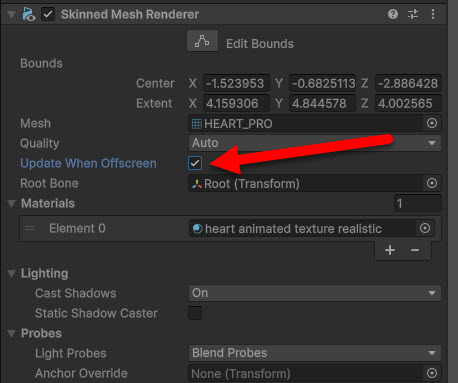The height and width of the screenshot is (383, 458).
Task: Open object picker for Mesh field
Action: [x=432, y=123]
